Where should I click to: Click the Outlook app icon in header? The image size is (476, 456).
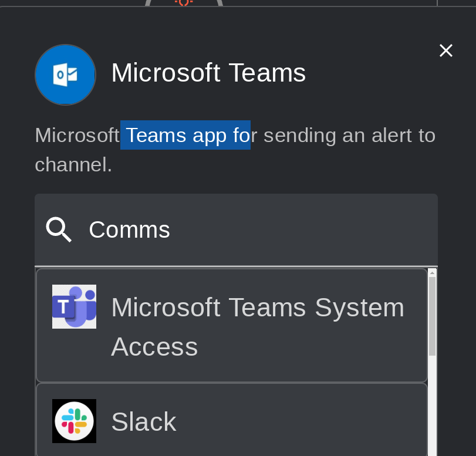coord(66,75)
